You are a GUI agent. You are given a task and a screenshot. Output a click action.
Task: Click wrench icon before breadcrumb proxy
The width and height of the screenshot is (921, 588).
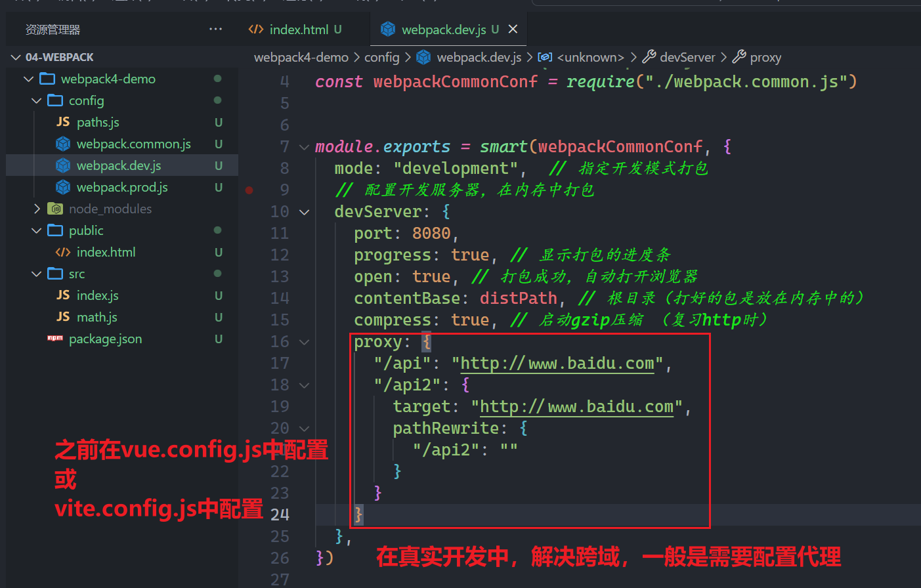tap(739, 57)
